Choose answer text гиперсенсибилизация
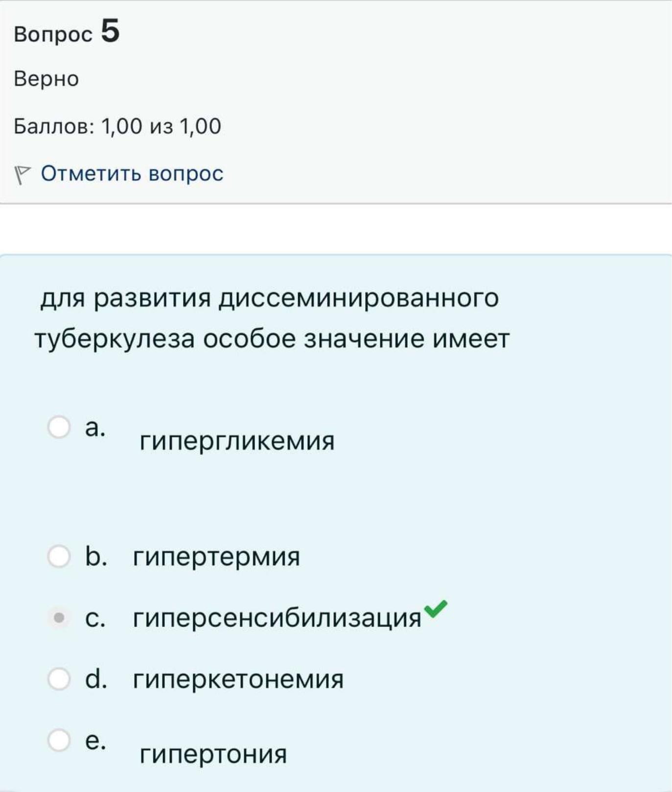672x792 pixels. pyautogui.click(x=277, y=618)
